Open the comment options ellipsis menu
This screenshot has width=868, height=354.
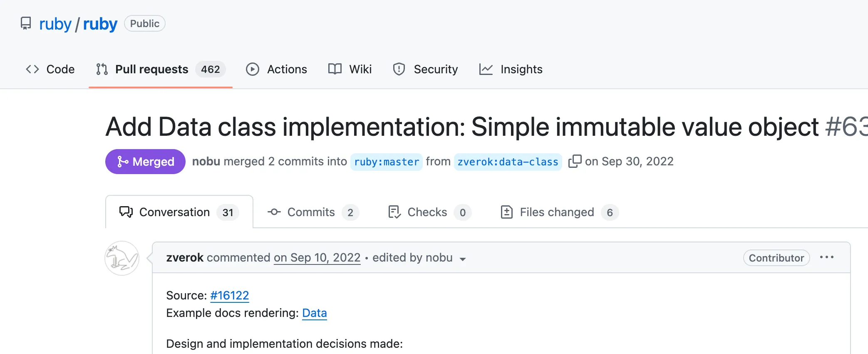pyautogui.click(x=826, y=257)
